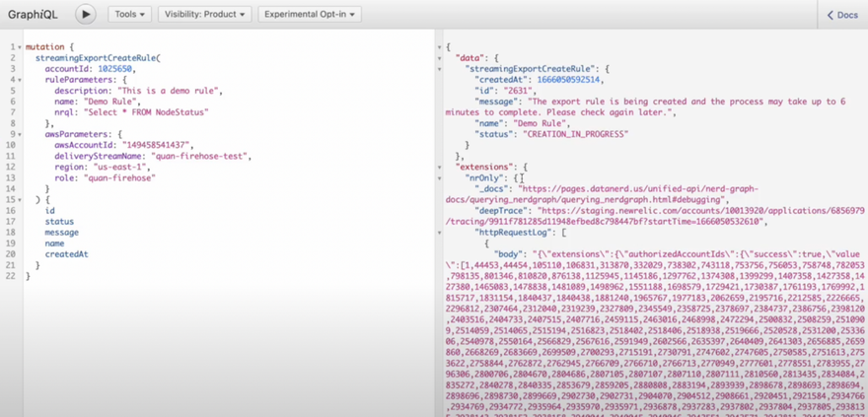Screen dimensions: 868x417
Task: Open the Docs side panel
Action: (842, 15)
